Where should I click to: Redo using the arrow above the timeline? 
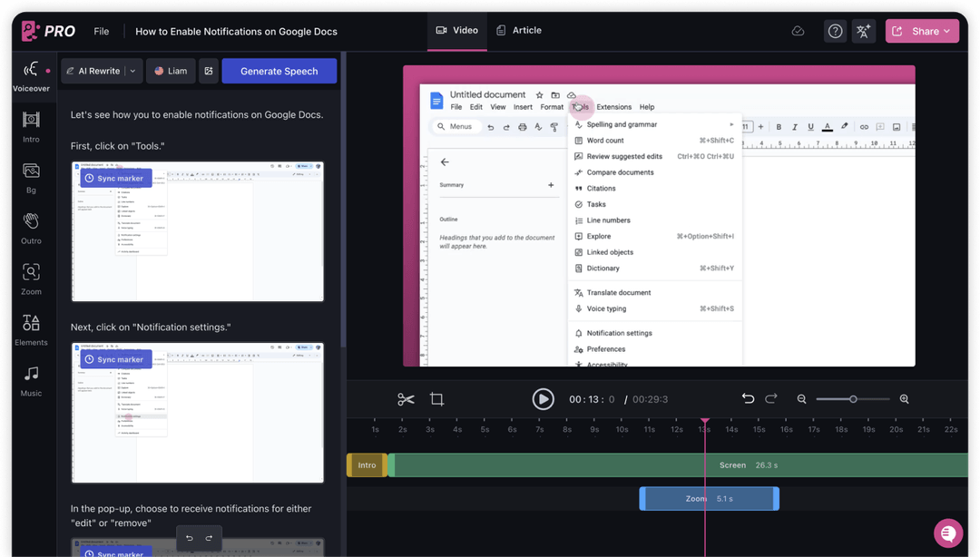[x=771, y=399]
